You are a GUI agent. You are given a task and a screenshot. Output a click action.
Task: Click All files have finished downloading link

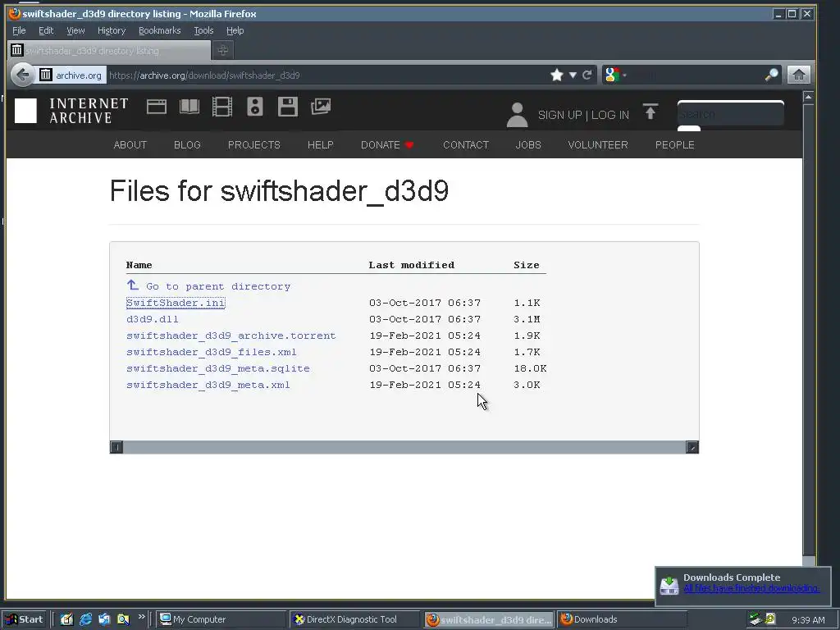[x=751, y=588]
